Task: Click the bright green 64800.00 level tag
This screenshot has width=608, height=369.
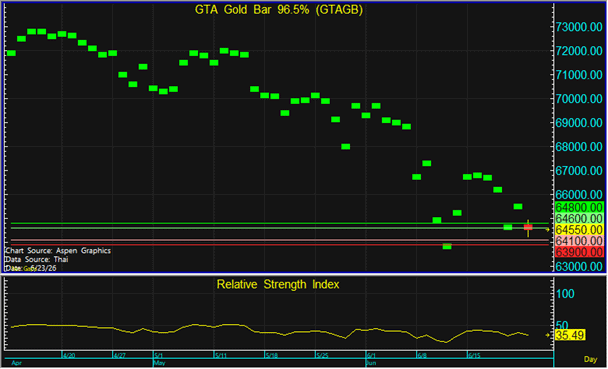Action: pos(579,207)
